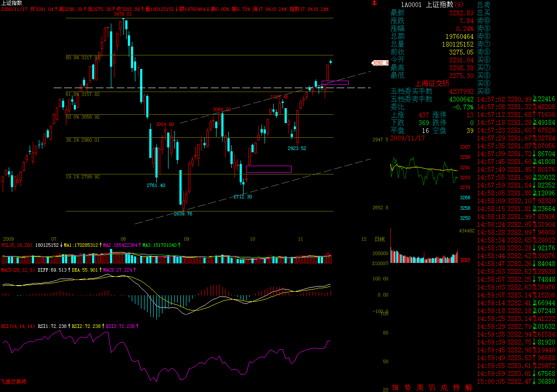Click the 80.9% 3317.92 Fibonacci level label
557x392 pixels.
[83, 58]
